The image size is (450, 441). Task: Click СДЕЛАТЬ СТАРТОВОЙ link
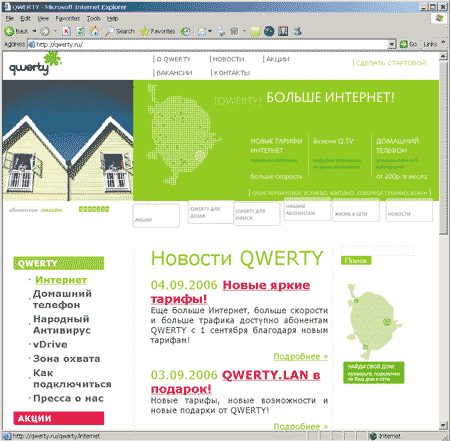(391, 63)
